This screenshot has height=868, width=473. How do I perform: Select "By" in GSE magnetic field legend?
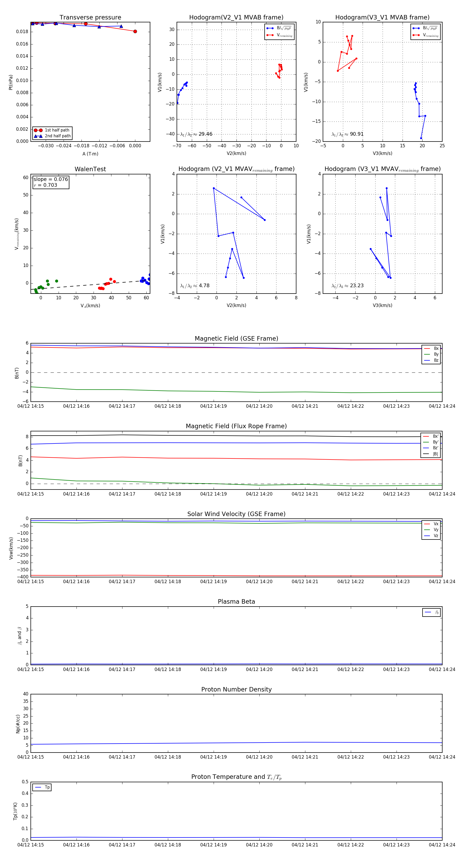(x=431, y=354)
